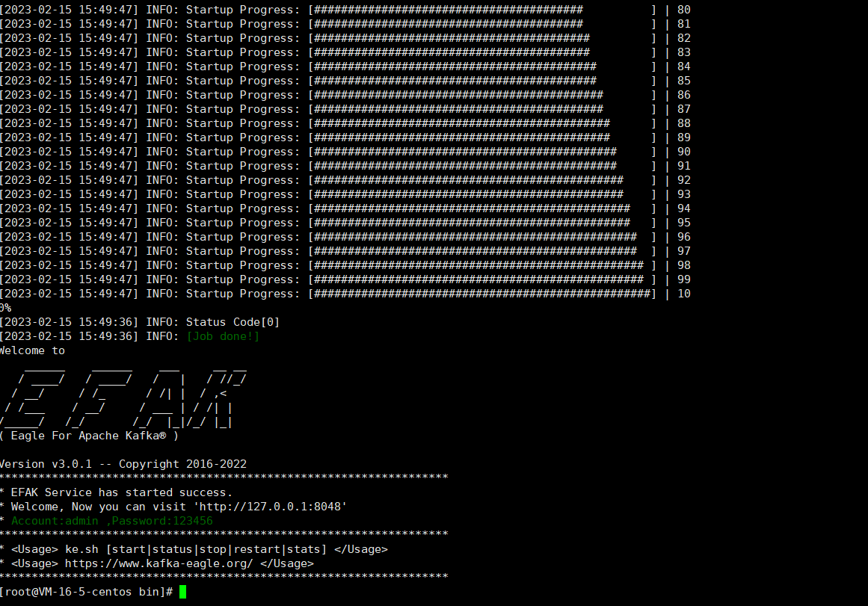Click the 'https://www.kafka-eagle.org/' URL
Image resolution: width=868 pixels, height=606 pixels.
(159, 563)
